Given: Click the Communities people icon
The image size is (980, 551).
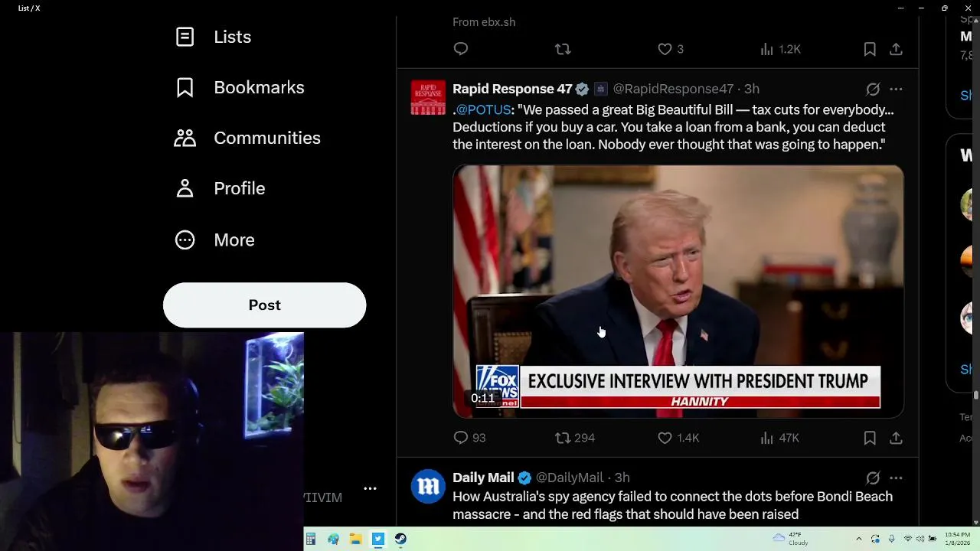Looking at the screenshot, I should click(x=185, y=138).
